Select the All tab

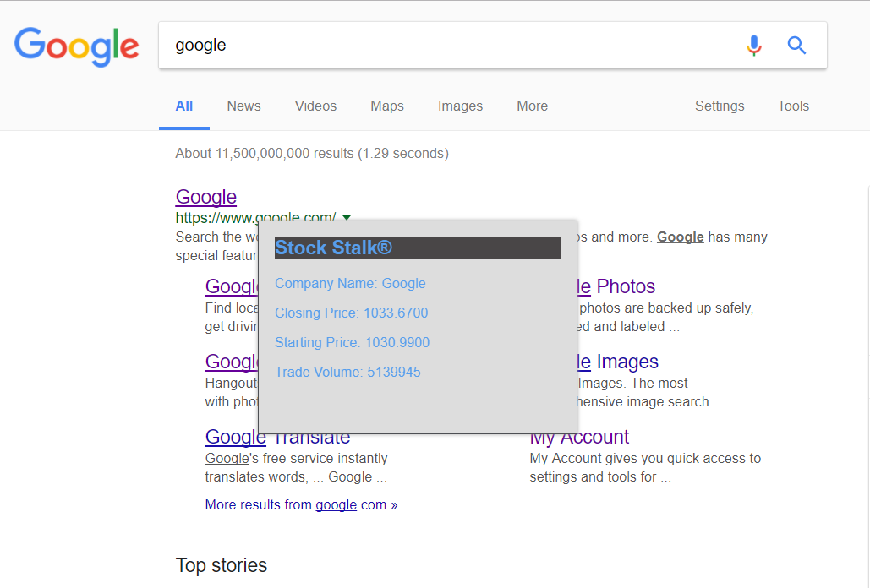(x=184, y=106)
